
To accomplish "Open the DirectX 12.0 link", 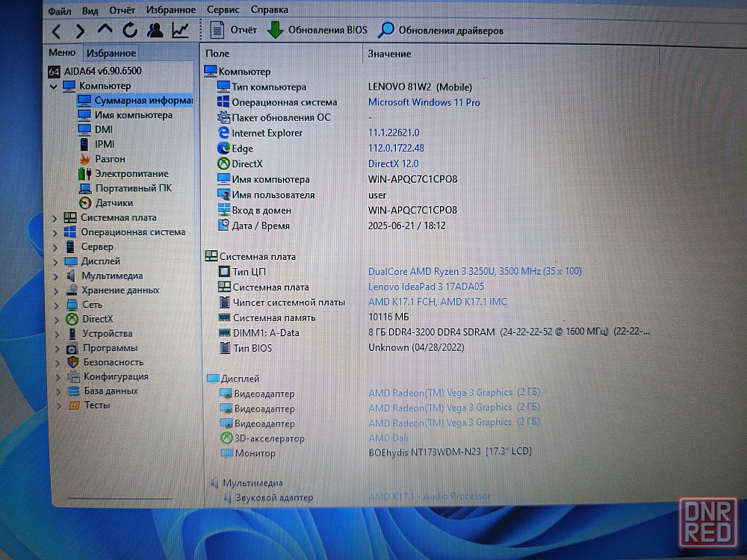I will click(x=393, y=164).
